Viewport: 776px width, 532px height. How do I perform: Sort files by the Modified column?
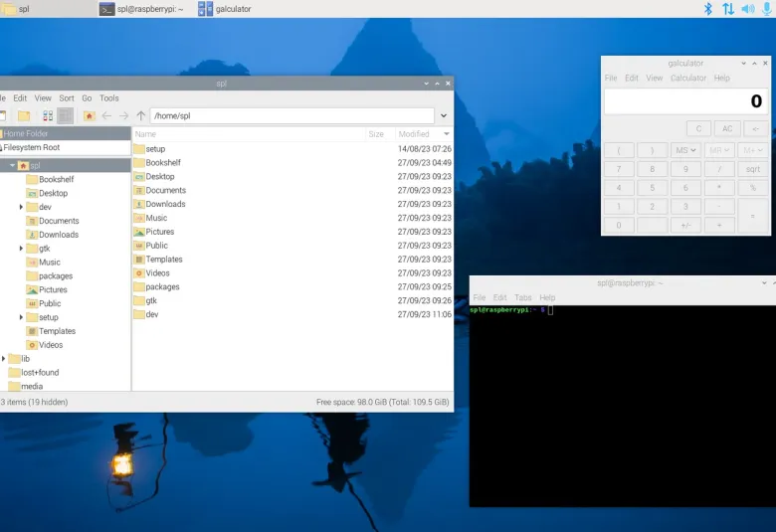(x=424, y=134)
